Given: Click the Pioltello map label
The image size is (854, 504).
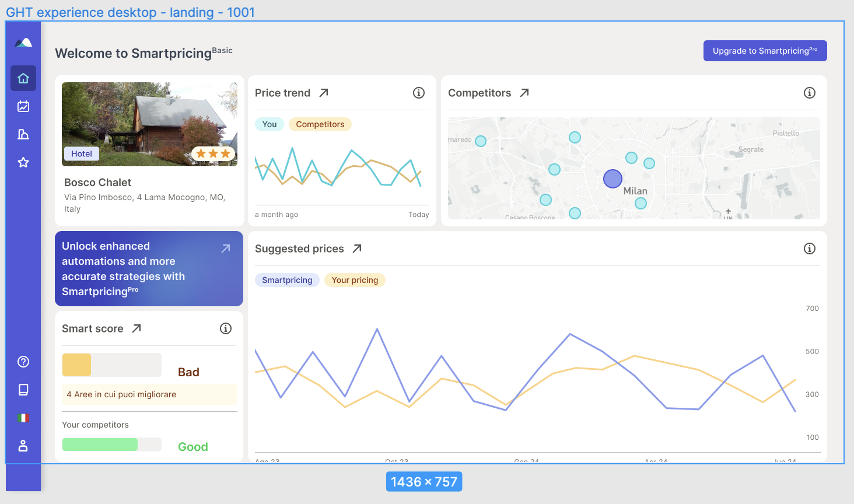Looking at the screenshot, I should (x=786, y=134).
